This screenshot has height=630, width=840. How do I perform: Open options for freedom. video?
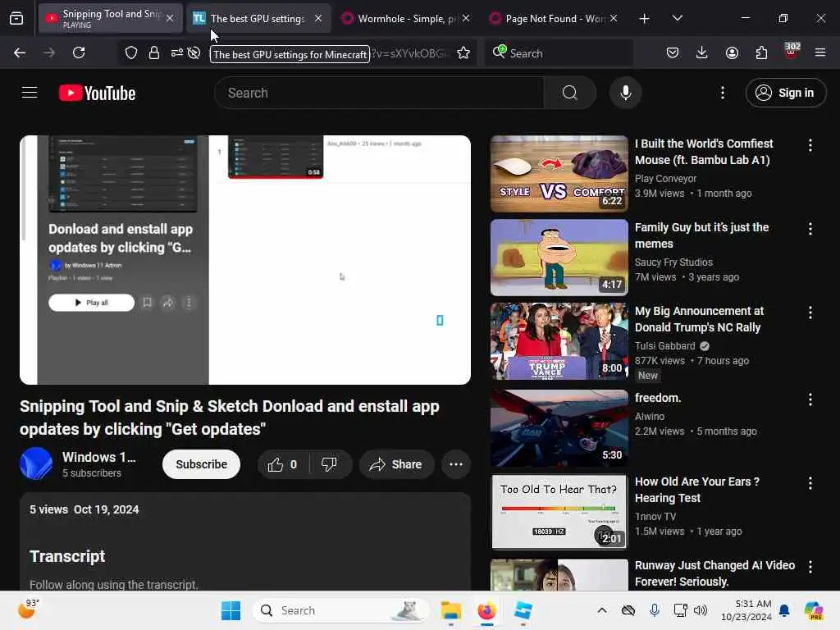[810, 399]
